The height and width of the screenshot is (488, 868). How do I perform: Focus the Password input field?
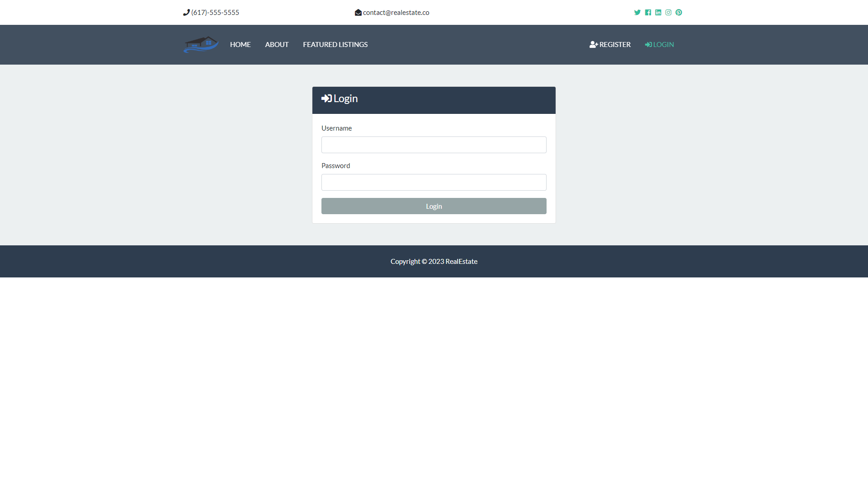point(434,182)
